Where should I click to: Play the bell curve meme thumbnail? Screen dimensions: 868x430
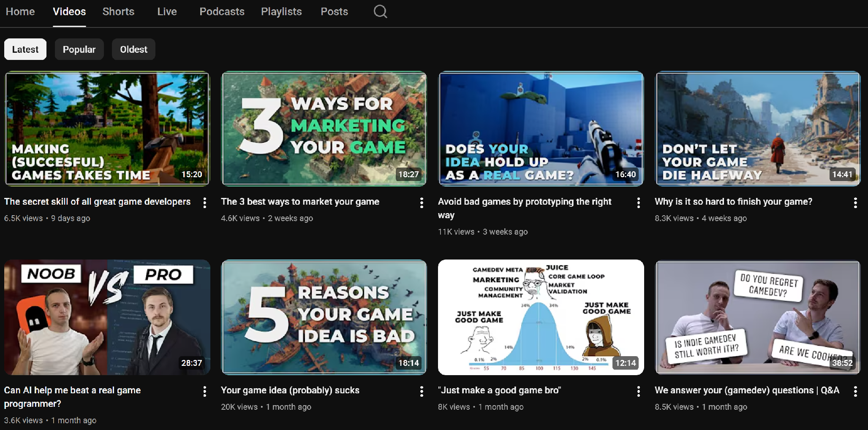tap(541, 317)
